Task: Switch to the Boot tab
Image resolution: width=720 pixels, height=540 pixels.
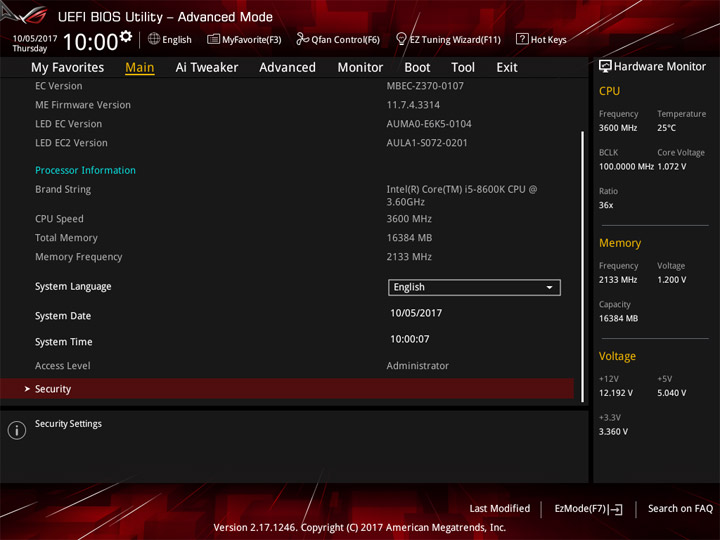Action: pyautogui.click(x=417, y=68)
